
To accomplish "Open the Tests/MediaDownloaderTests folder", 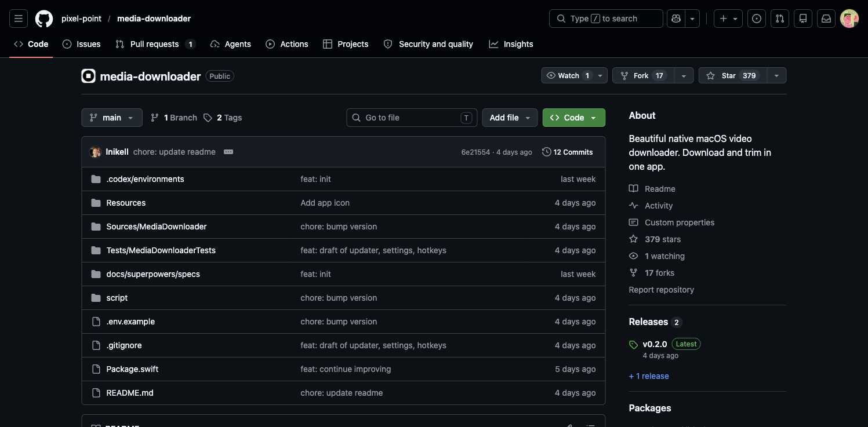I will click(161, 250).
